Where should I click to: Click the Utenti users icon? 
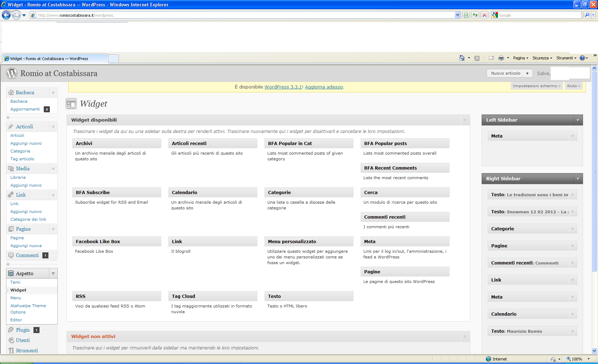click(11, 340)
